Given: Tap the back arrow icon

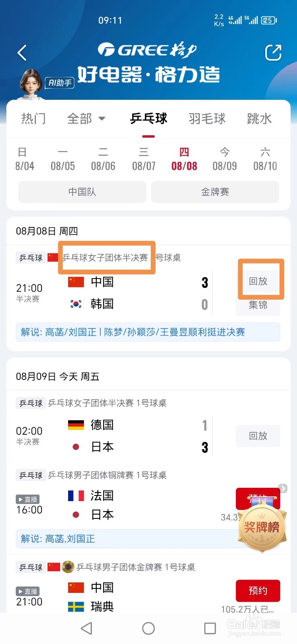Looking at the screenshot, I should click(x=22, y=53).
